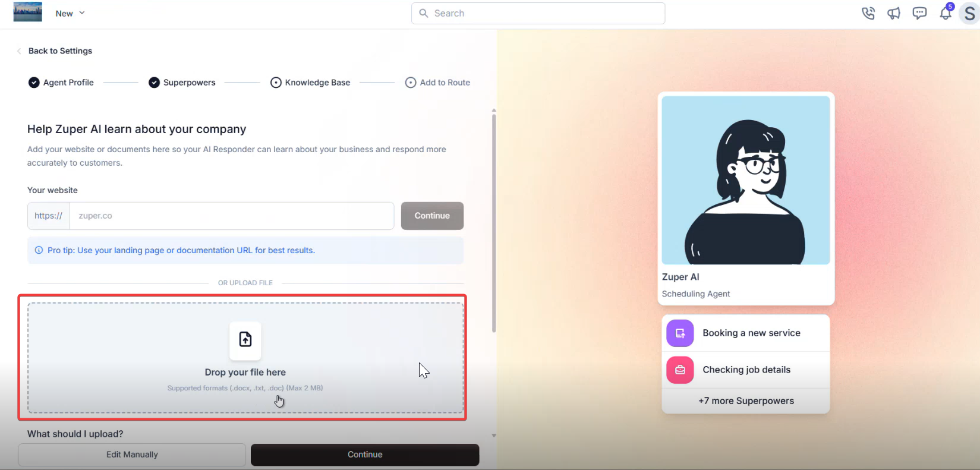Expand +7 more Superpowers
Viewport: 980px width, 470px height.
coord(746,401)
